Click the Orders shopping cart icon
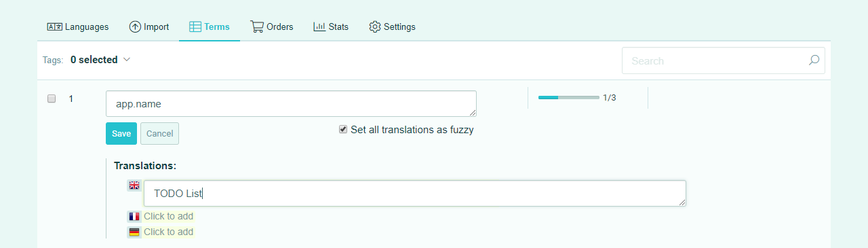868x248 pixels. pos(257,27)
